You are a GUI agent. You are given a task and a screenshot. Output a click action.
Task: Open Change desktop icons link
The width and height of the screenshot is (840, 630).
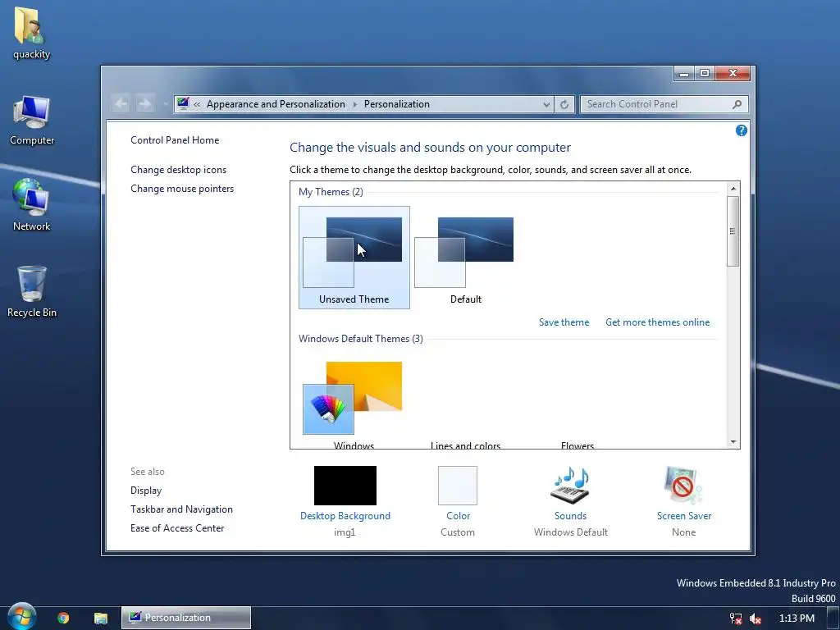[x=178, y=170]
